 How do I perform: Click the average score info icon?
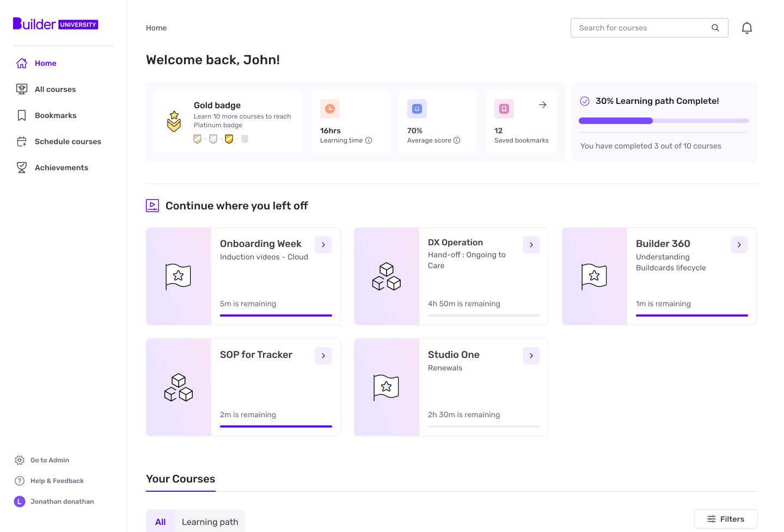(457, 140)
